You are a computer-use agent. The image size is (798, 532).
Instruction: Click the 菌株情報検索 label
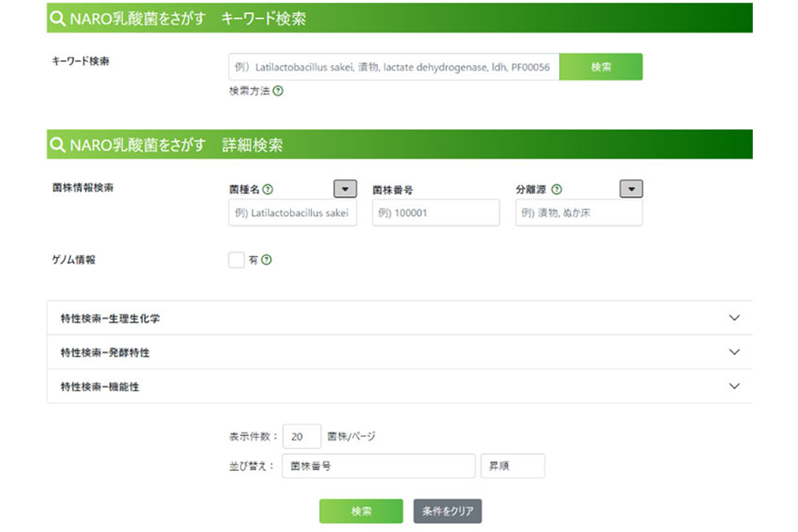point(82,188)
